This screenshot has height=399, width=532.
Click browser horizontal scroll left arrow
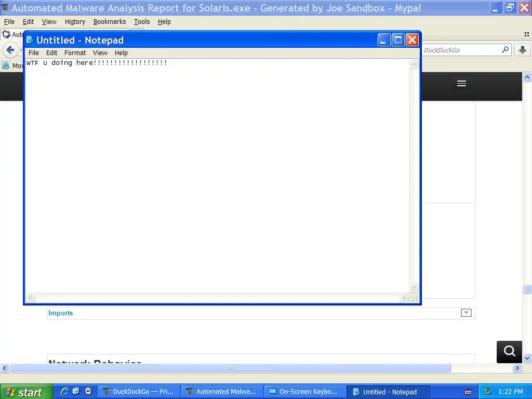click(x=4, y=368)
